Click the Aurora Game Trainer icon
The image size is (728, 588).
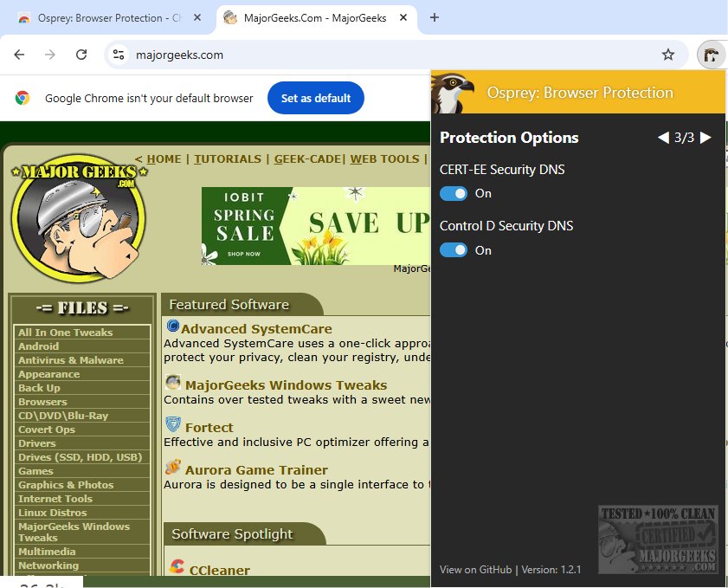173,467
